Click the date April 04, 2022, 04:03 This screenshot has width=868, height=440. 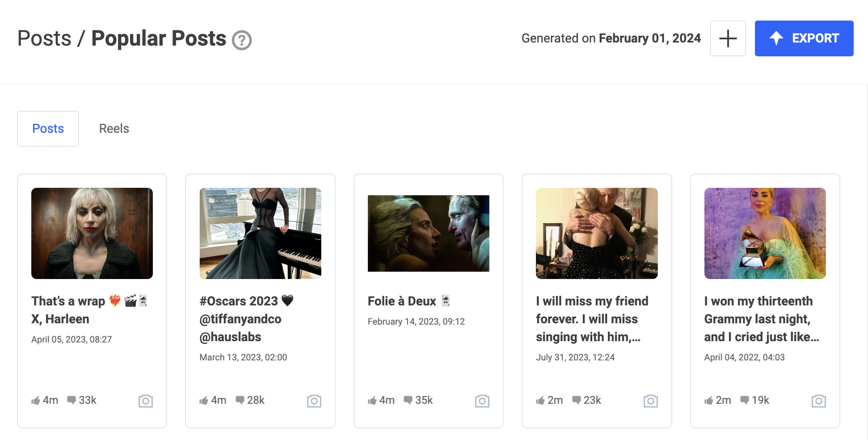tap(744, 357)
